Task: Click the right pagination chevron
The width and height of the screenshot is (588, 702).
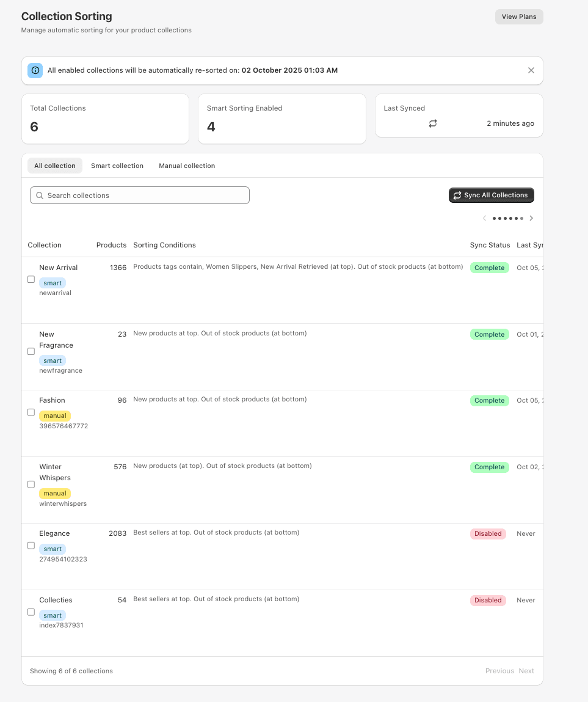Action: click(531, 218)
